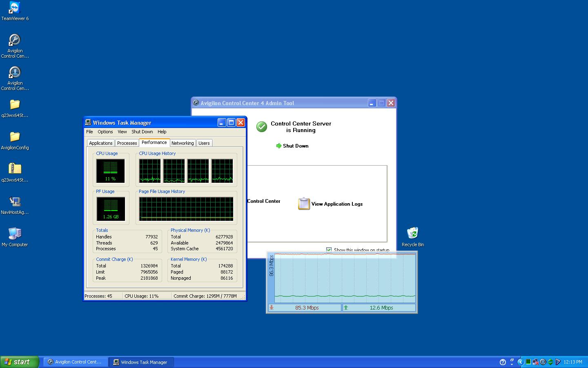Image resolution: width=588 pixels, height=368 pixels.
Task: Switch to the Networking tab
Action: 183,143
